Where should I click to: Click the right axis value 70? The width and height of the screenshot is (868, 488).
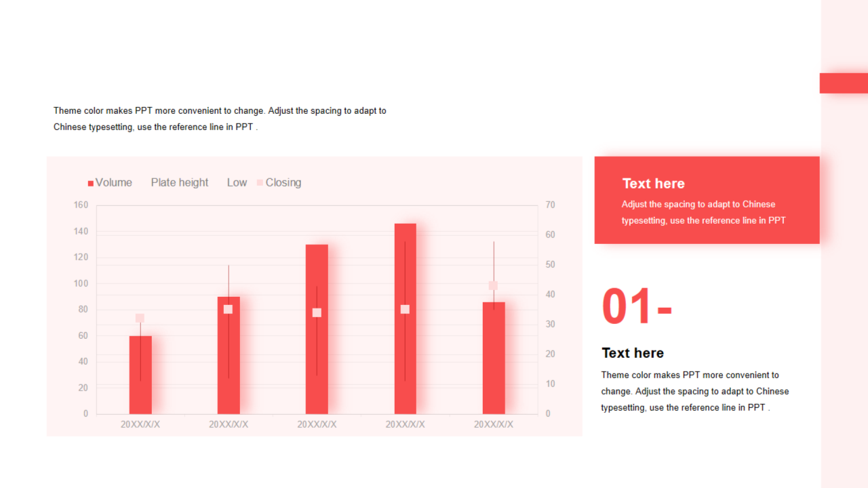point(550,205)
